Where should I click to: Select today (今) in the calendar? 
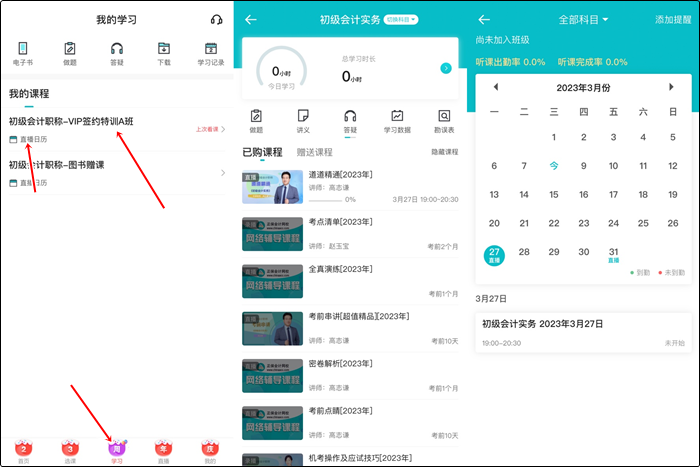point(554,166)
